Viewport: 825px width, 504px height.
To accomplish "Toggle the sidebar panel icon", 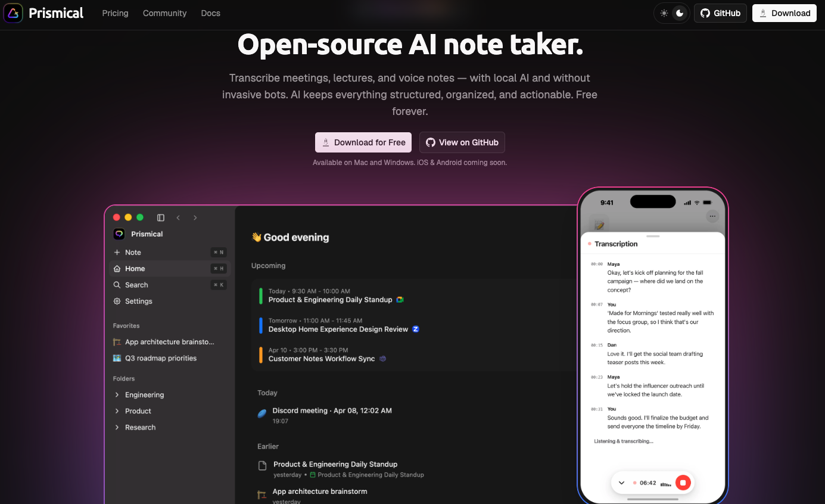I will (x=161, y=217).
